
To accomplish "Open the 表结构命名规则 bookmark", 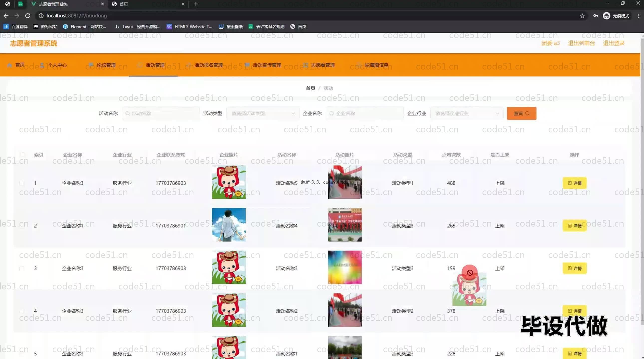I will [x=267, y=26].
